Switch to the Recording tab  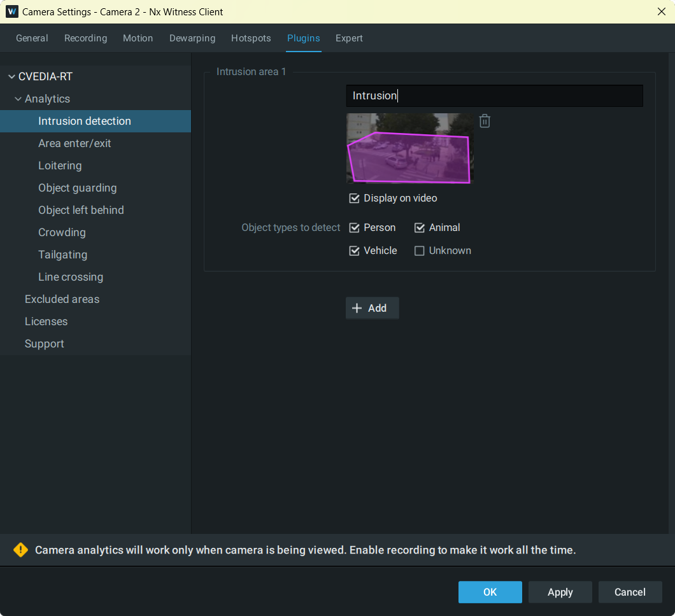pyautogui.click(x=86, y=38)
